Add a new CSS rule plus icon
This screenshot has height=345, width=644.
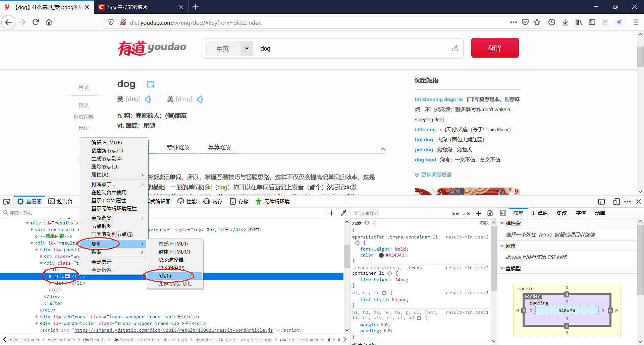pos(479,213)
